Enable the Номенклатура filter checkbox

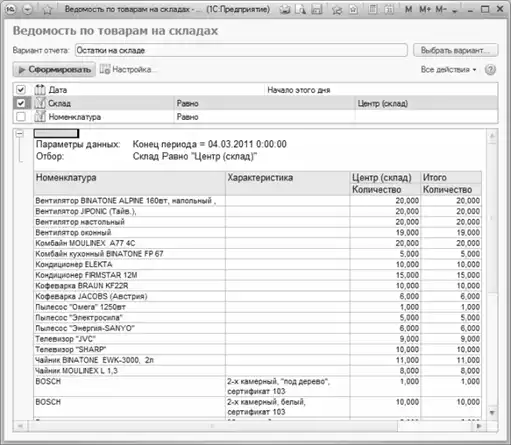(x=21, y=117)
